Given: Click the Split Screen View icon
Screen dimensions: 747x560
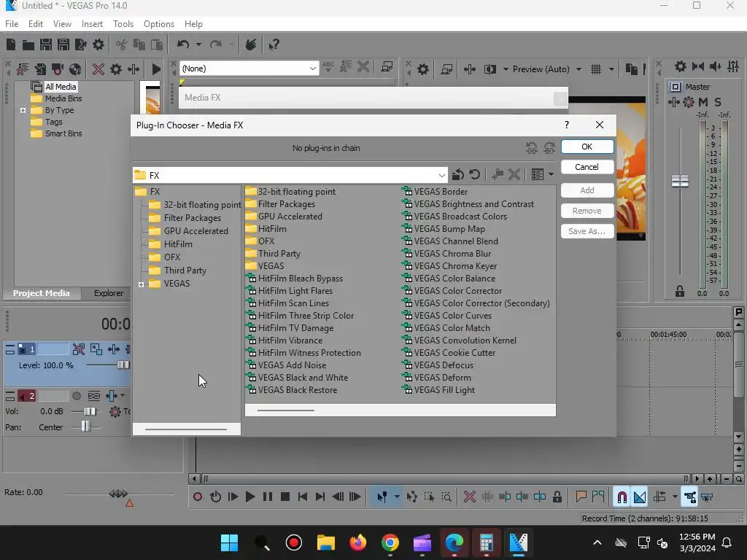Looking at the screenshot, I should pyautogui.click(x=489, y=69).
